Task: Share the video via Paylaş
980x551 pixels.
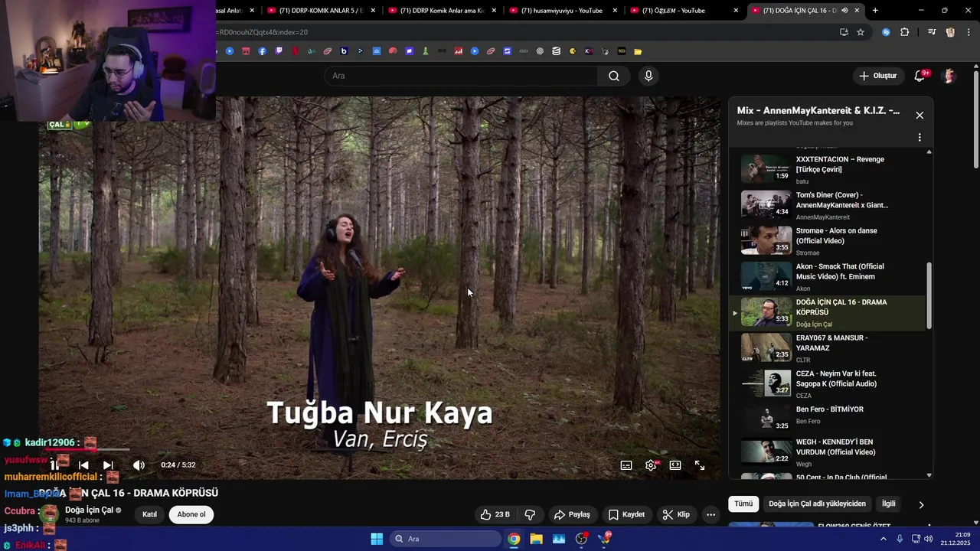Action: pos(572,514)
